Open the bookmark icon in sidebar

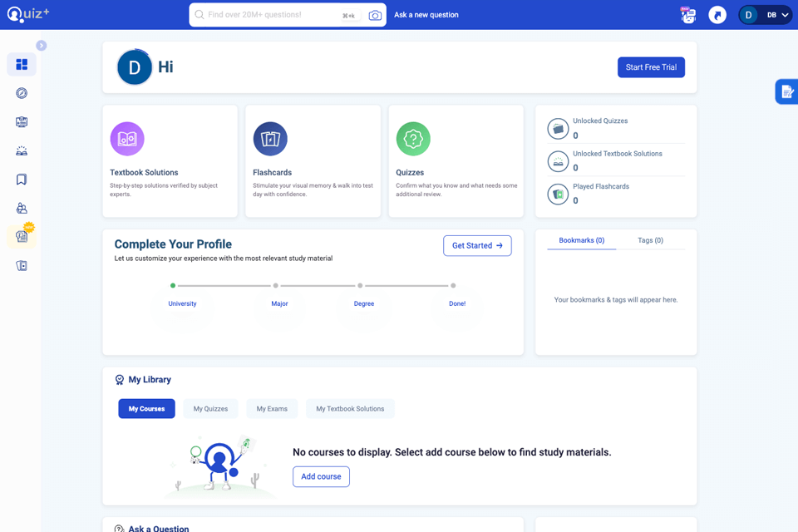point(22,180)
